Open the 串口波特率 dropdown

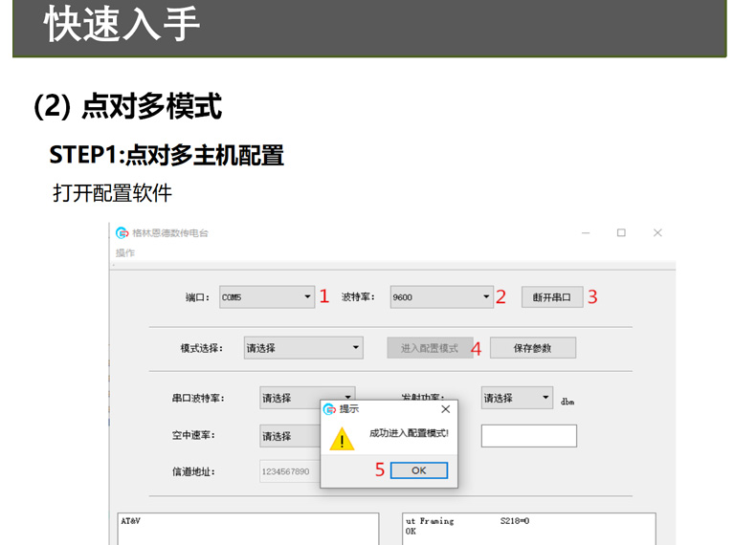coord(307,398)
